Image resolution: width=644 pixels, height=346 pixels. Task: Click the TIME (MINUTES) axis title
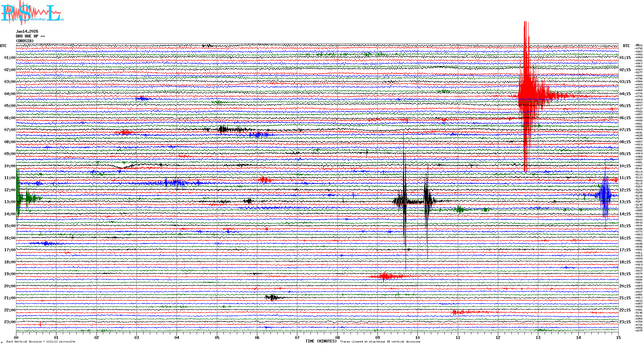click(x=321, y=341)
